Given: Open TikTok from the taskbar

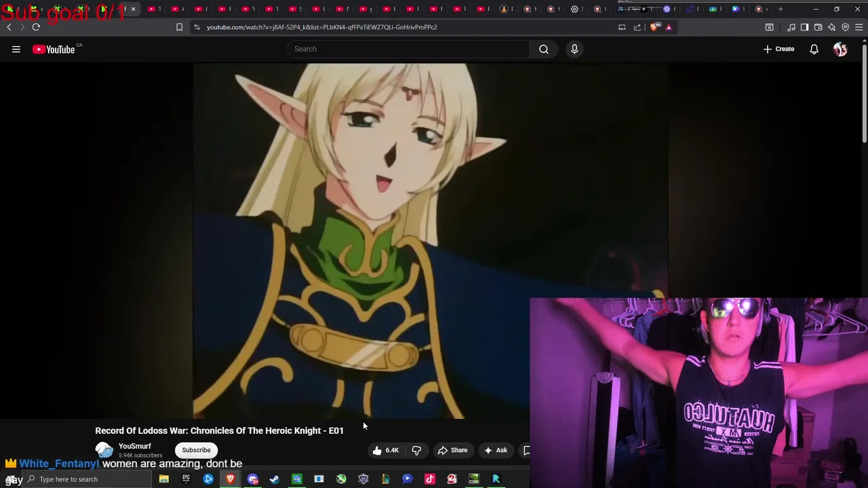Looking at the screenshot, I should click(429, 479).
